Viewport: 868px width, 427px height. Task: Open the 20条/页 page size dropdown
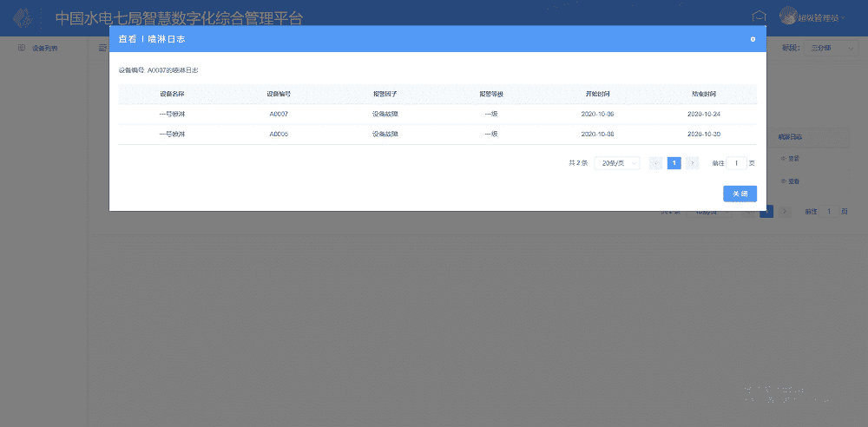tap(616, 163)
